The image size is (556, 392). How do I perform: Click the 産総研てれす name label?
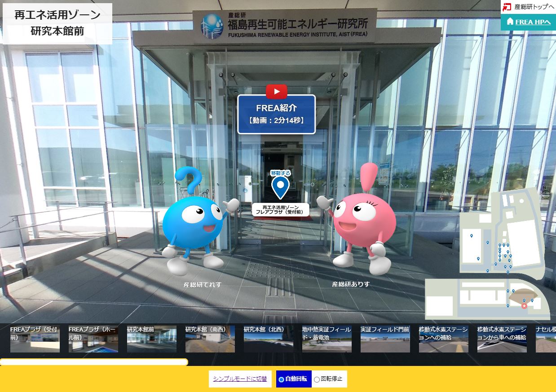(203, 285)
